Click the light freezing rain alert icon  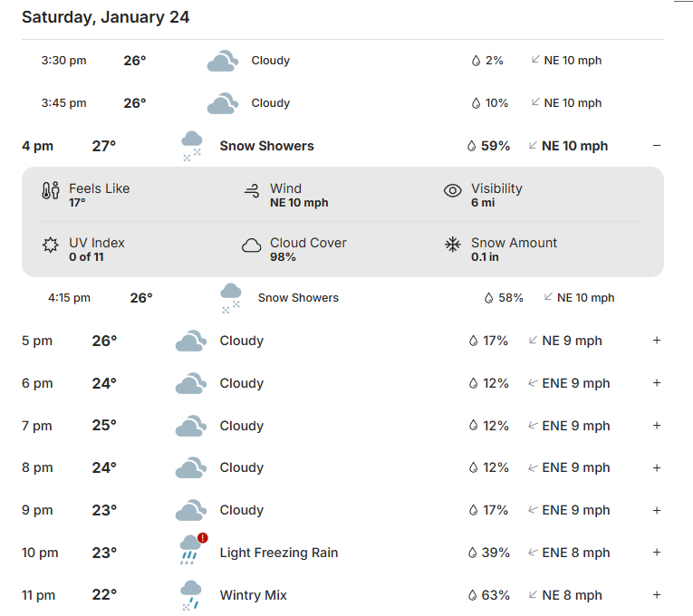[x=202, y=538]
